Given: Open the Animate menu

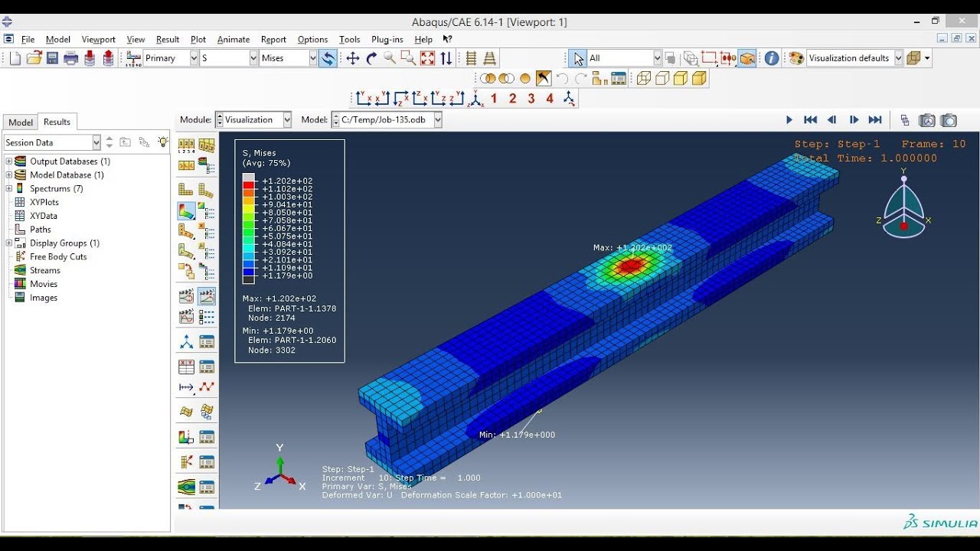Looking at the screenshot, I should pyautogui.click(x=234, y=40).
